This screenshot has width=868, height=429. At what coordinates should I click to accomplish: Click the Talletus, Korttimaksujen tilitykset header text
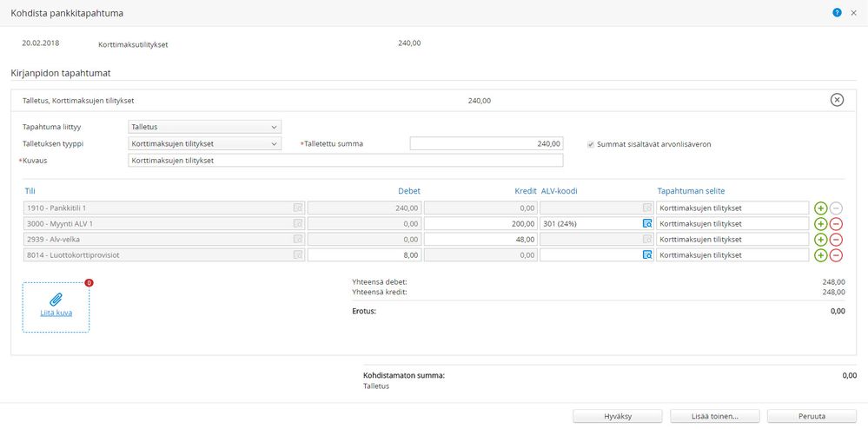78,101
